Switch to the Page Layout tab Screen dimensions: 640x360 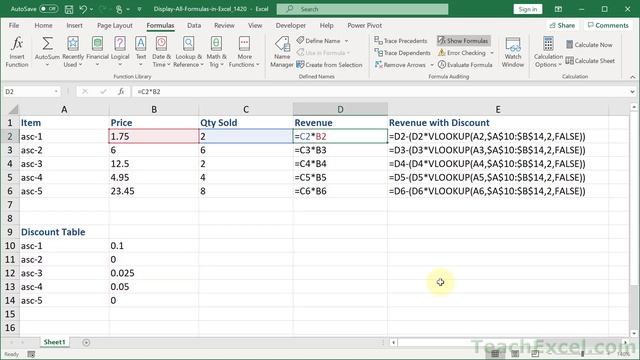[115, 25]
